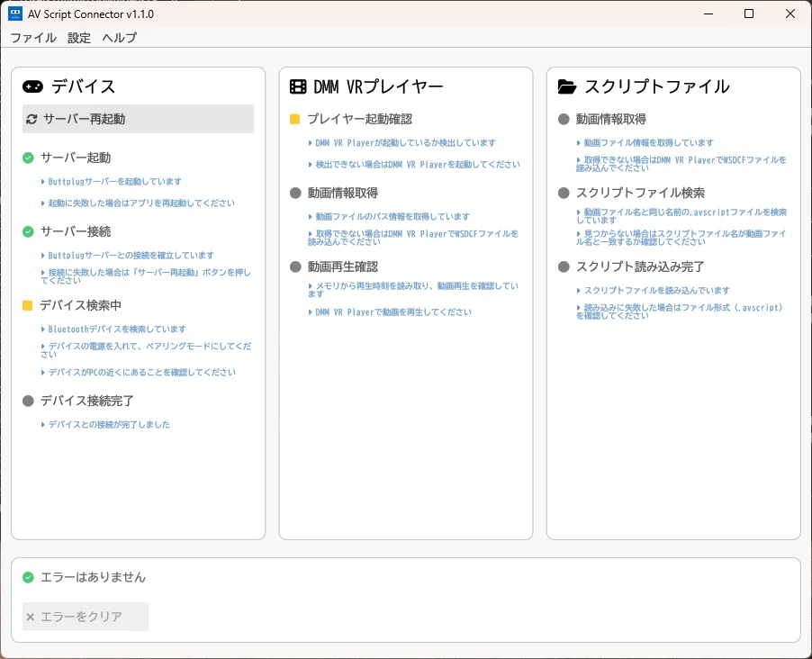Click the デバイス検索中 step heading

coord(81,305)
